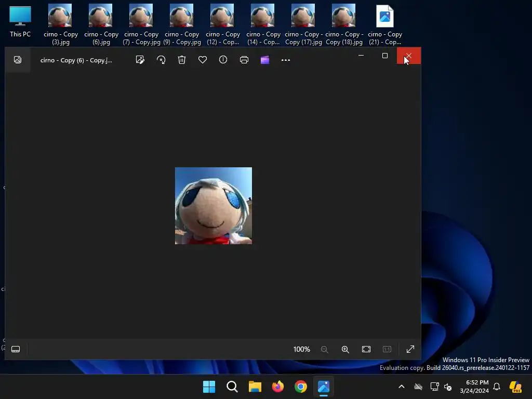
Task: Open the Photos gallery home icon
Action: click(x=18, y=60)
